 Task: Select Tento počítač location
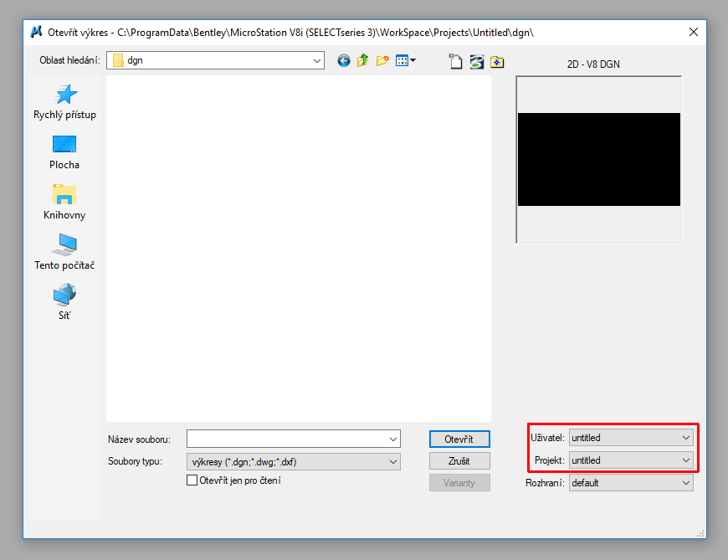point(64,253)
